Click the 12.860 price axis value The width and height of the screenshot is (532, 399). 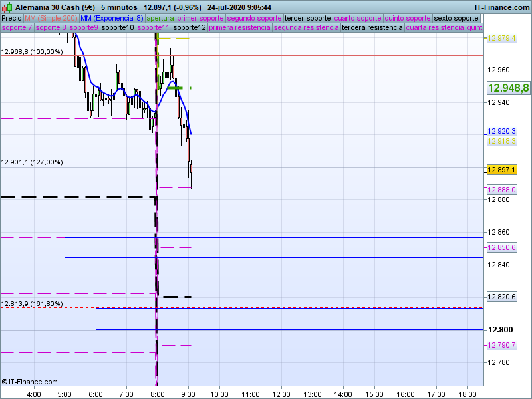pyautogui.click(x=498, y=232)
